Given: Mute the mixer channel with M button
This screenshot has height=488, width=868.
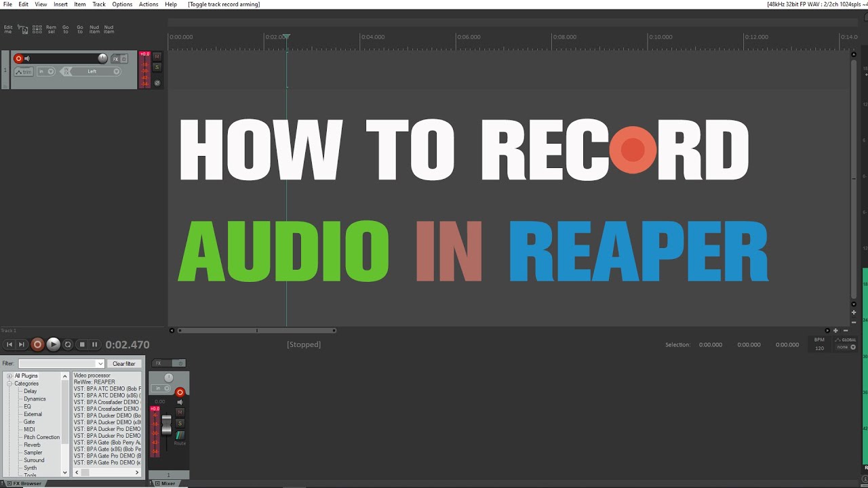Looking at the screenshot, I should tap(180, 412).
